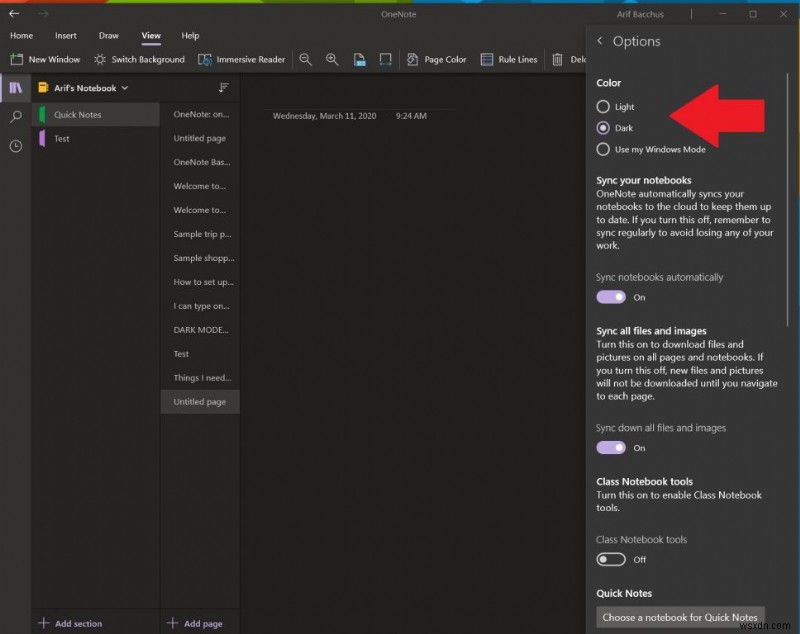Click the New Window toolbar icon

tap(46, 59)
